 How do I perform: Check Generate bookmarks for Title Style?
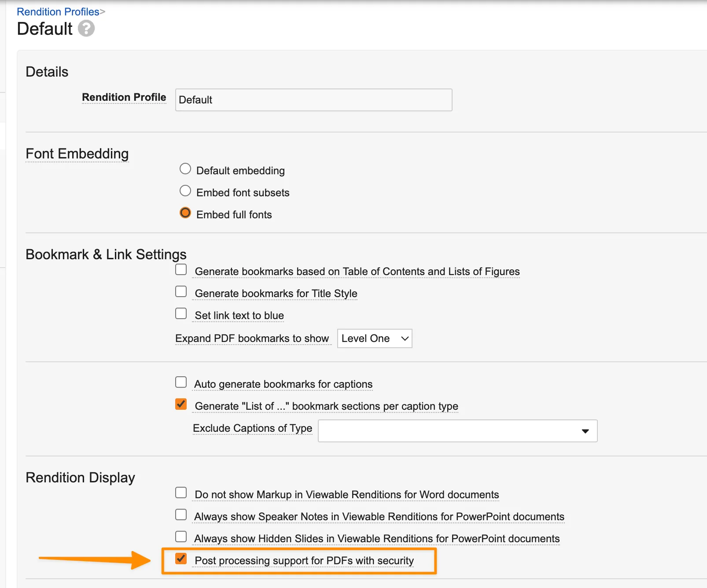click(x=181, y=292)
